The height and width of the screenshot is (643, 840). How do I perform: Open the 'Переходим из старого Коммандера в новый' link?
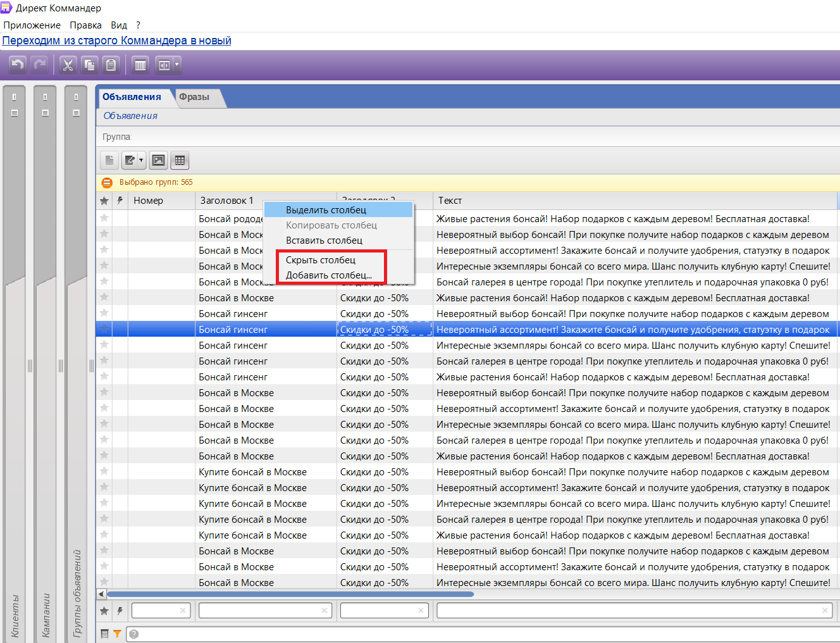tap(117, 41)
